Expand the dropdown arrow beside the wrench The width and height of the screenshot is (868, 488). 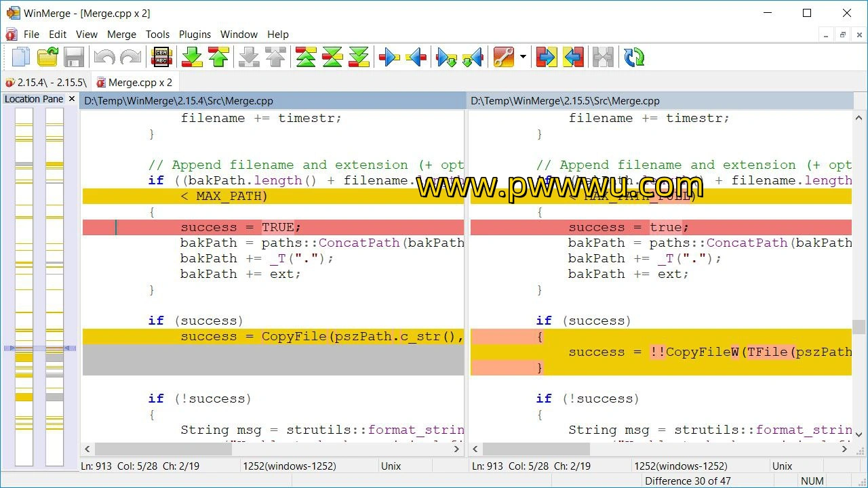[x=523, y=57]
